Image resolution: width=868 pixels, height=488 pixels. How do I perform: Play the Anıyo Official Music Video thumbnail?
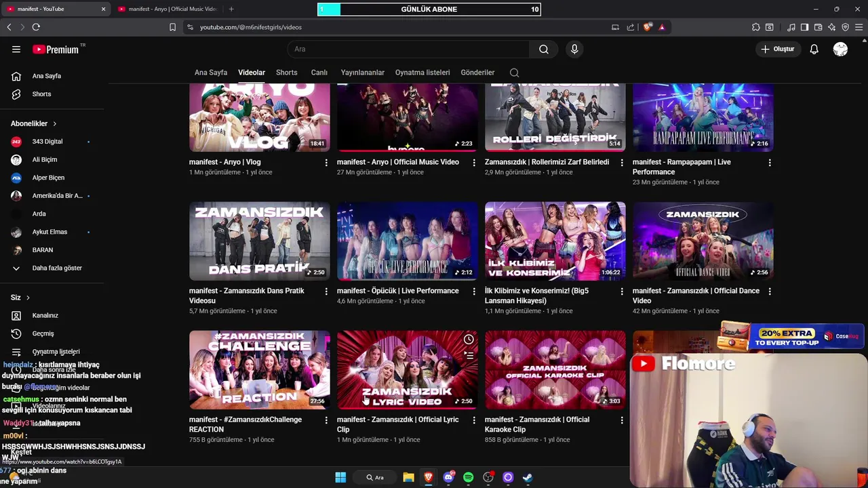[x=408, y=117]
